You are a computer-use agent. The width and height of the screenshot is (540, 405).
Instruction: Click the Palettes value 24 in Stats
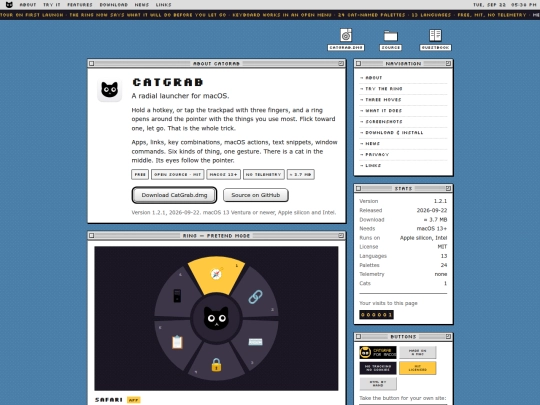pos(444,265)
